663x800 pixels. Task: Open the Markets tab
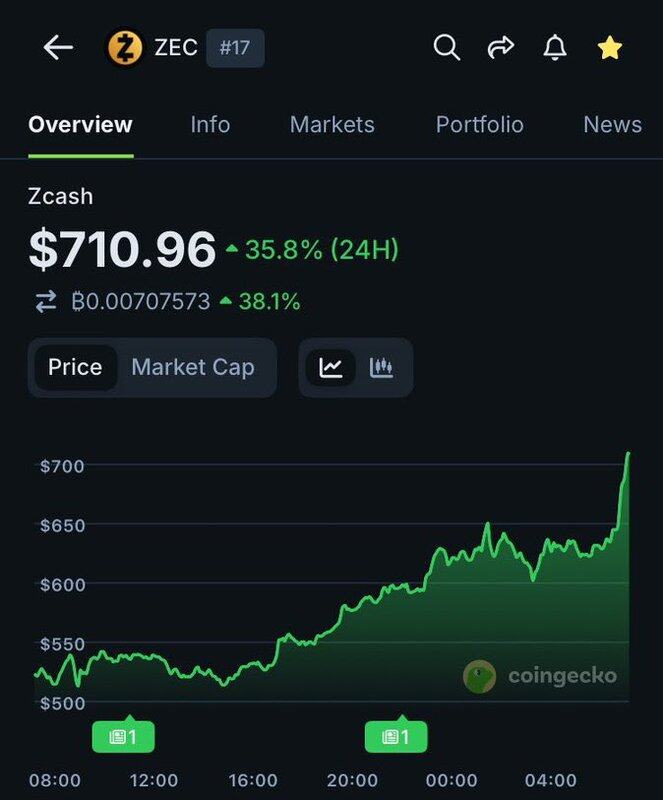[332, 125]
